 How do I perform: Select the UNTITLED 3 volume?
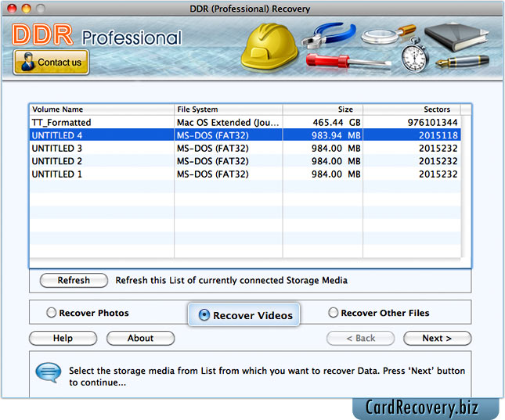click(245, 148)
